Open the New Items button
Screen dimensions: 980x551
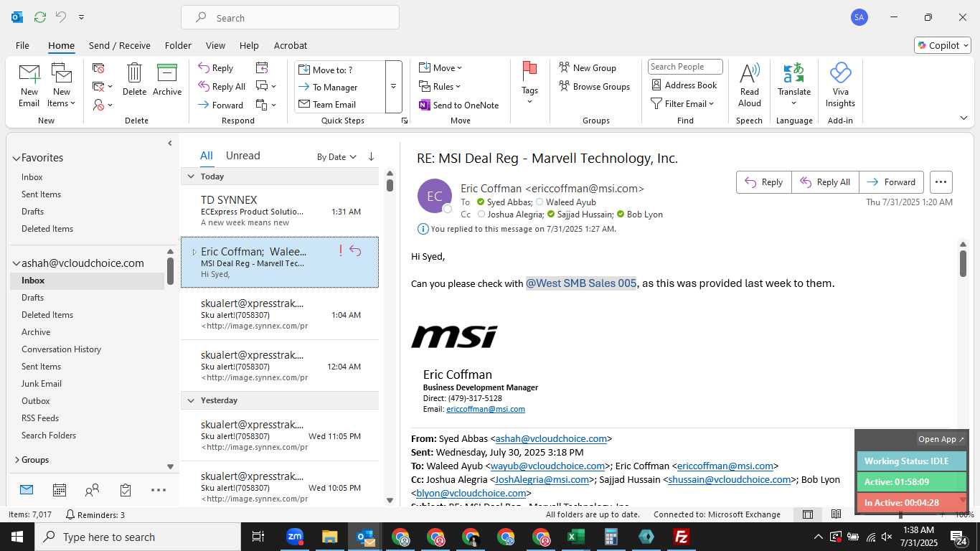[62, 85]
